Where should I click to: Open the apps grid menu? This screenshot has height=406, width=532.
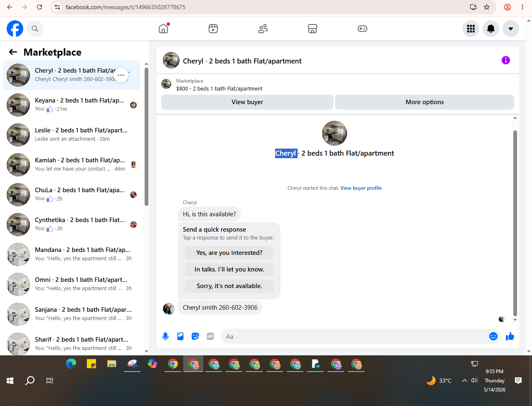coord(471,29)
